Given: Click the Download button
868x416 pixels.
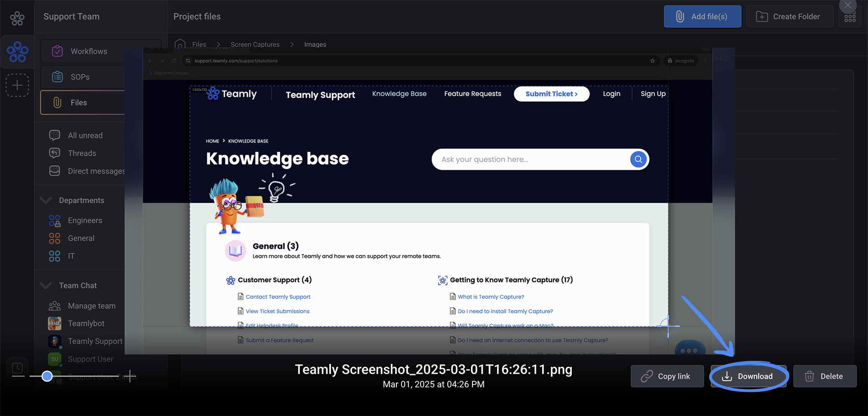Looking at the screenshot, I should (748, 376).
